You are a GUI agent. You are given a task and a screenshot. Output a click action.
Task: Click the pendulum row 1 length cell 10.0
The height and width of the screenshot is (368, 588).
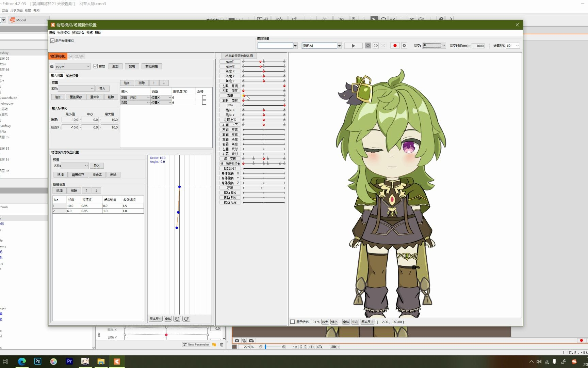[x=73, y=206]
